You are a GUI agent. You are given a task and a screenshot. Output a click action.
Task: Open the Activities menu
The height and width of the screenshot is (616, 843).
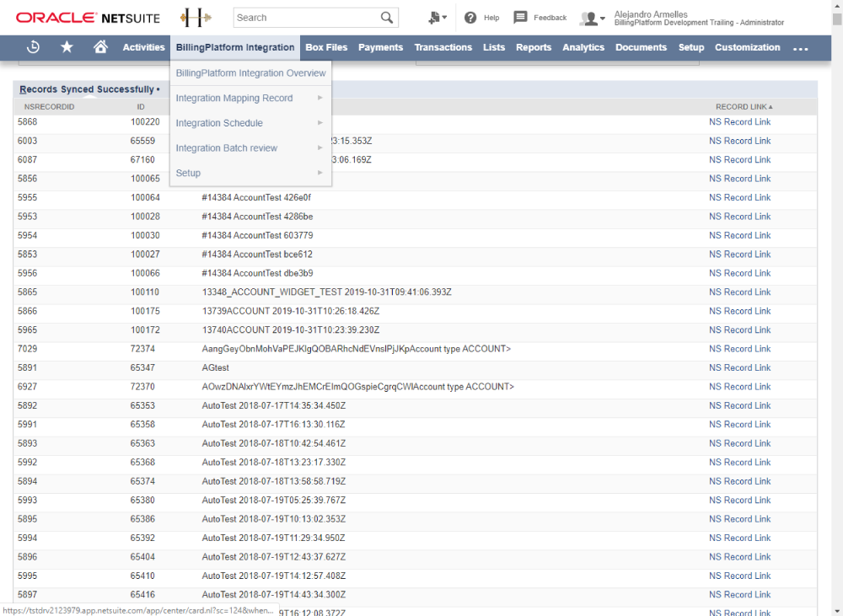[x=143, y=47]
